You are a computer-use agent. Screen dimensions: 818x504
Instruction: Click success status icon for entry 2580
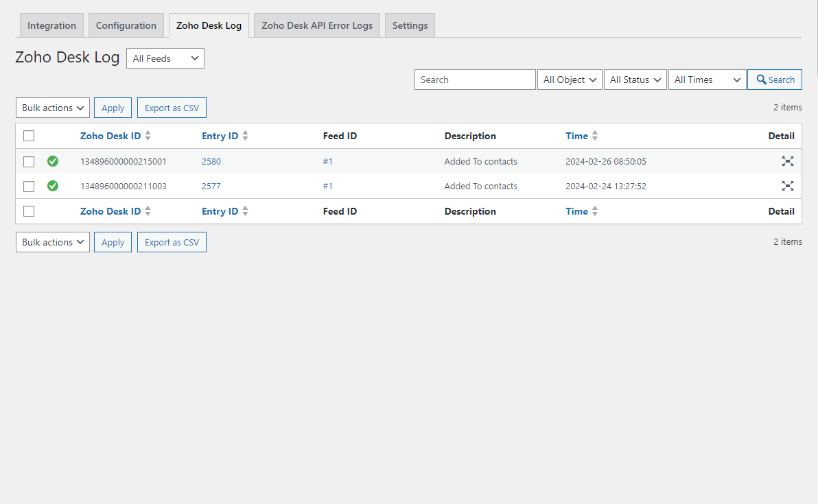pos(53,161)
